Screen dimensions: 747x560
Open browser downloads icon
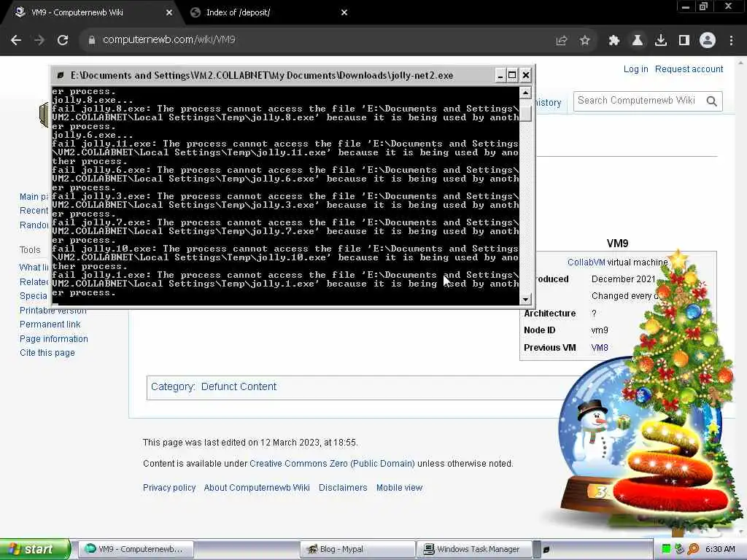coord(661,41)
